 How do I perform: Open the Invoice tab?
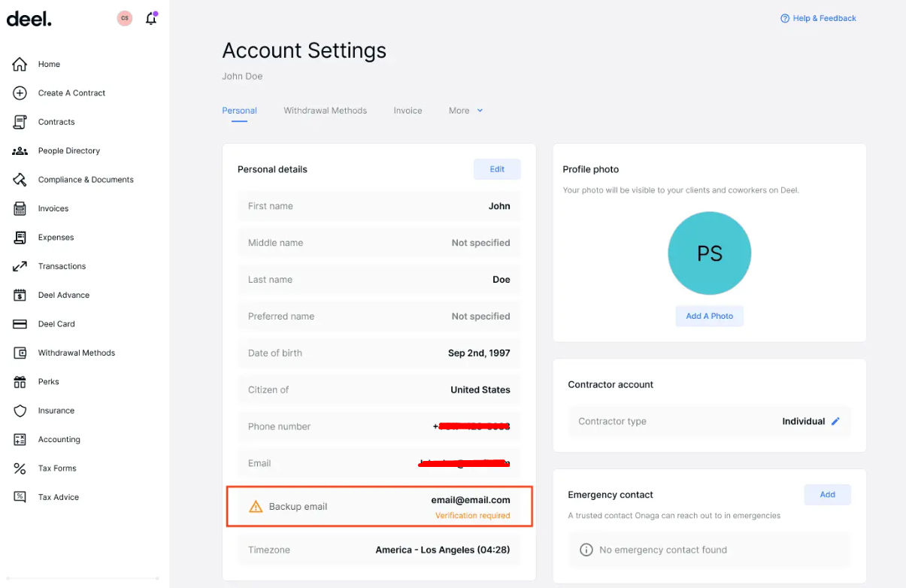tap(408, 111)
